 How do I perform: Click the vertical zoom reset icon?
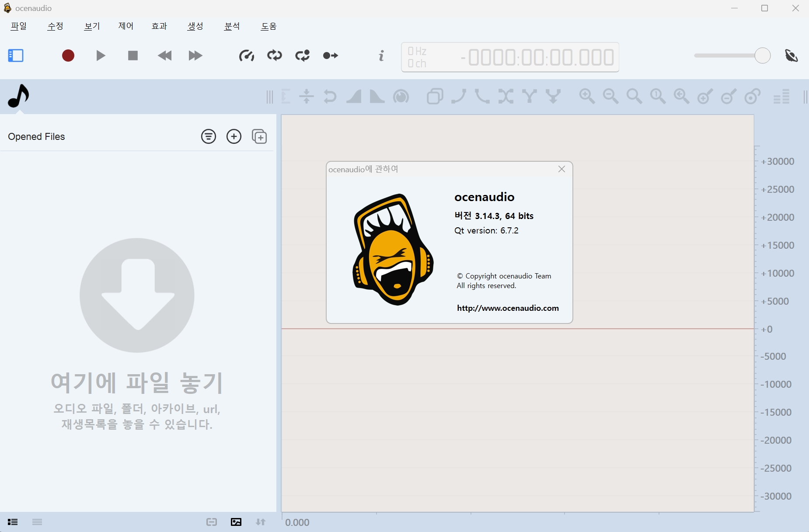752,96
